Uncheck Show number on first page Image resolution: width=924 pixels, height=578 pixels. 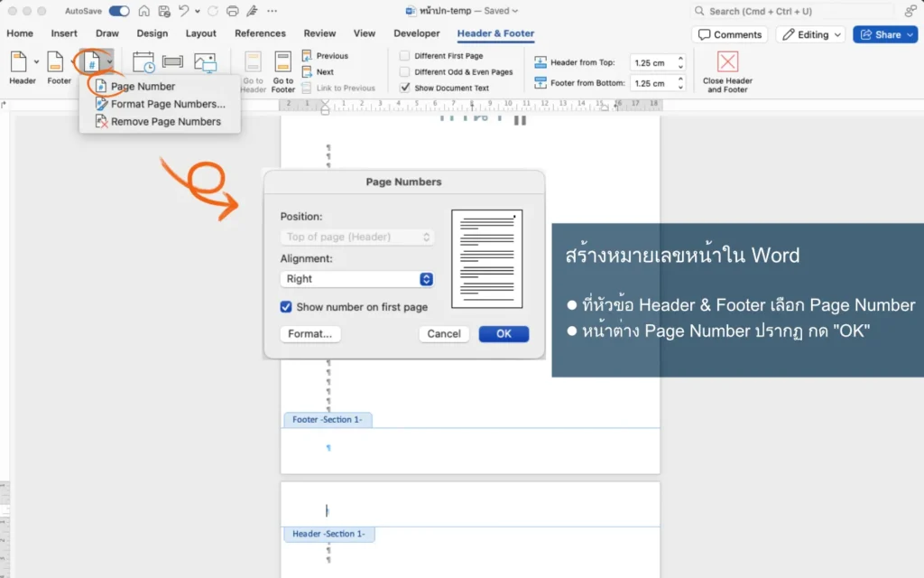coord(286,307)
